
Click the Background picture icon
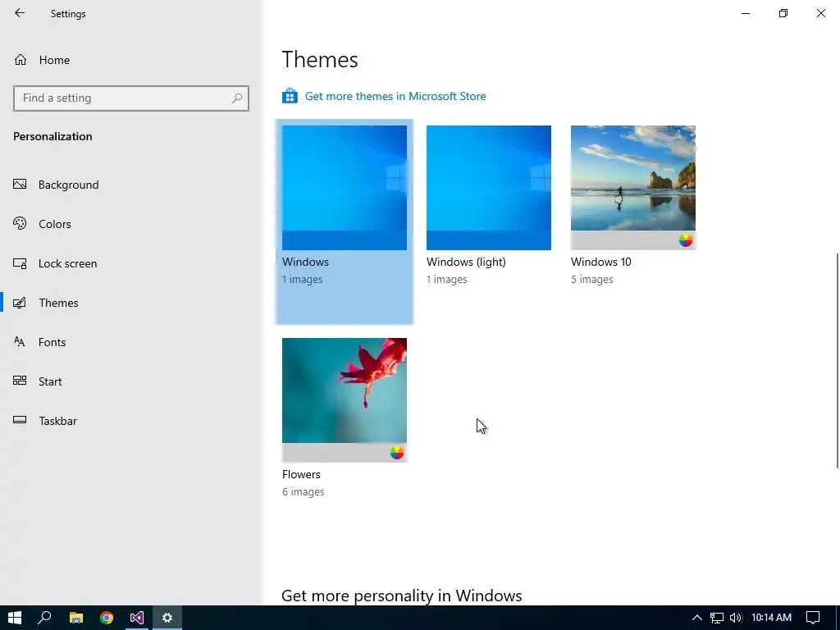[20, 185]
